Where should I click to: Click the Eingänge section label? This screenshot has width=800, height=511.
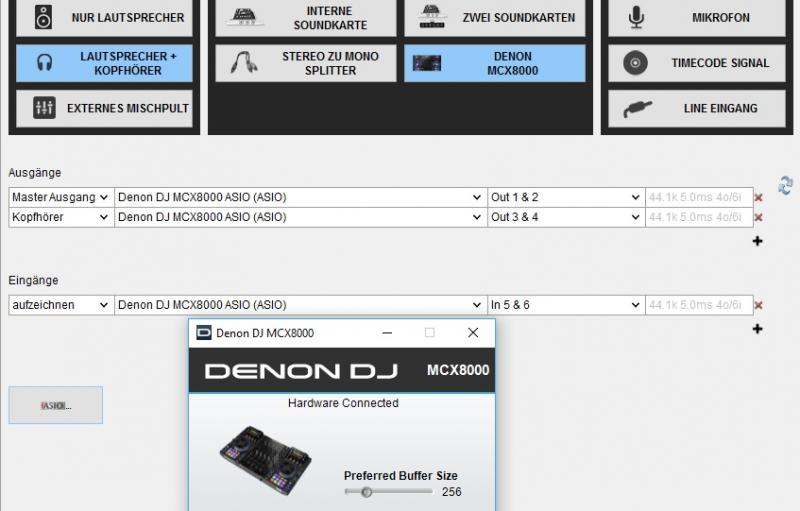33,280
